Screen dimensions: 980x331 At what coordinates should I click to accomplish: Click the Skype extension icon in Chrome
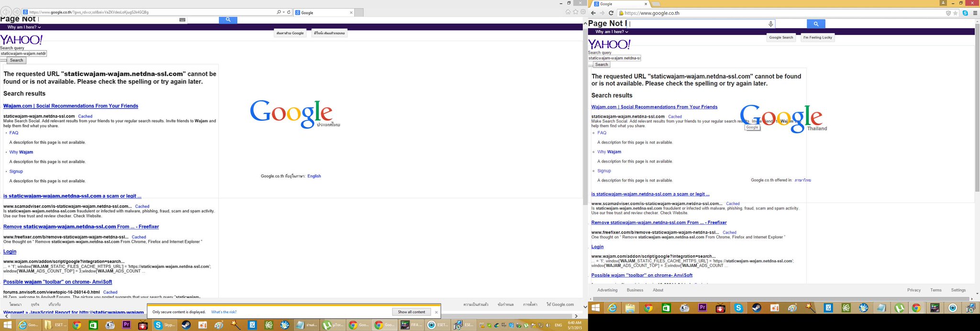pos(965,13)
